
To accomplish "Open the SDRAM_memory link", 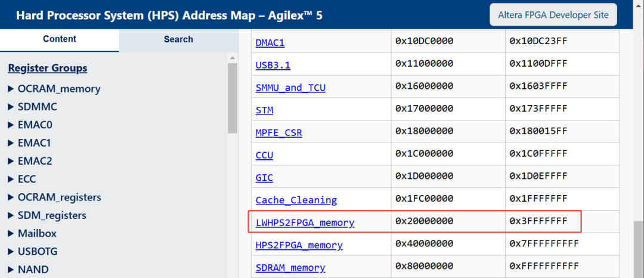I will [x=290, y=268].
